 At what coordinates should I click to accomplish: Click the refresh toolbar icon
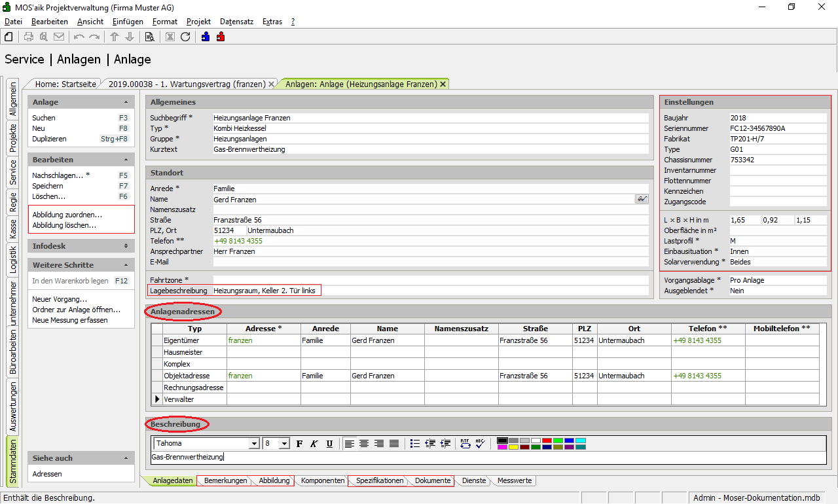185,37
